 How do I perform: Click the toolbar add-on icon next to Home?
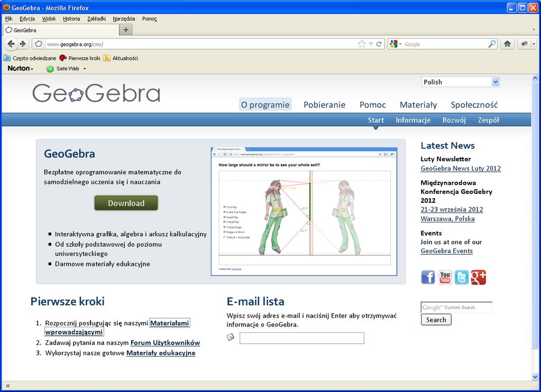click(524, 44)
